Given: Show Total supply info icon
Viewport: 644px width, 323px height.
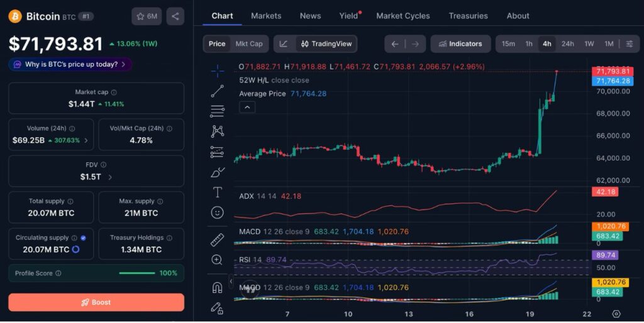Looking at the screenshot, I should (x=70, y=201).
